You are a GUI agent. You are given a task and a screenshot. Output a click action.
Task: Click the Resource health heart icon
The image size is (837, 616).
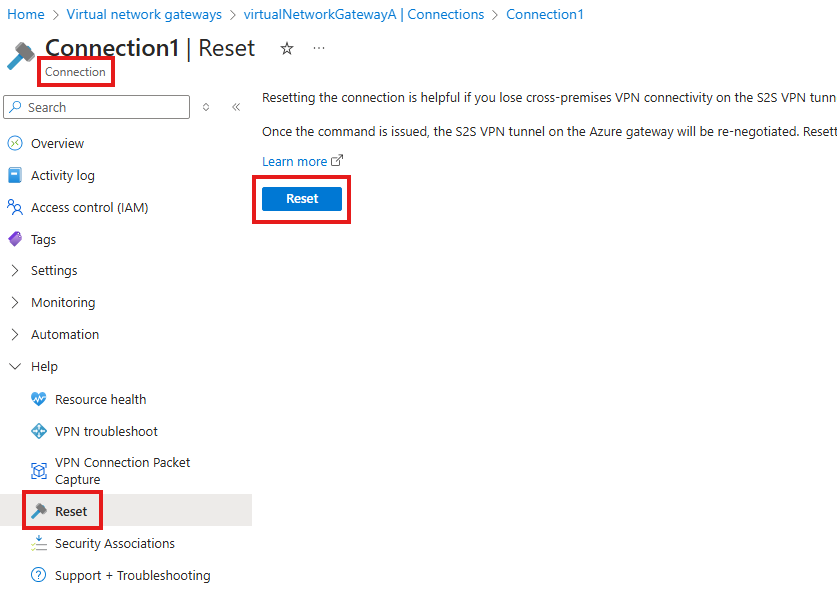[38, 399]
